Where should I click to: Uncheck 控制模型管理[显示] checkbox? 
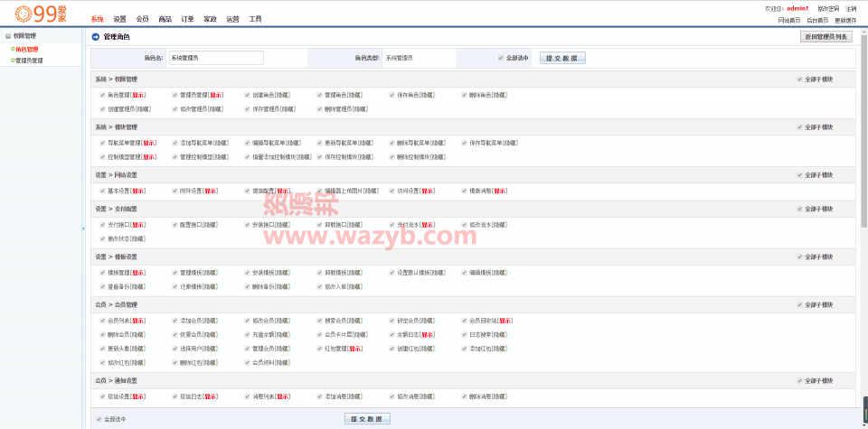pos(102,157)
